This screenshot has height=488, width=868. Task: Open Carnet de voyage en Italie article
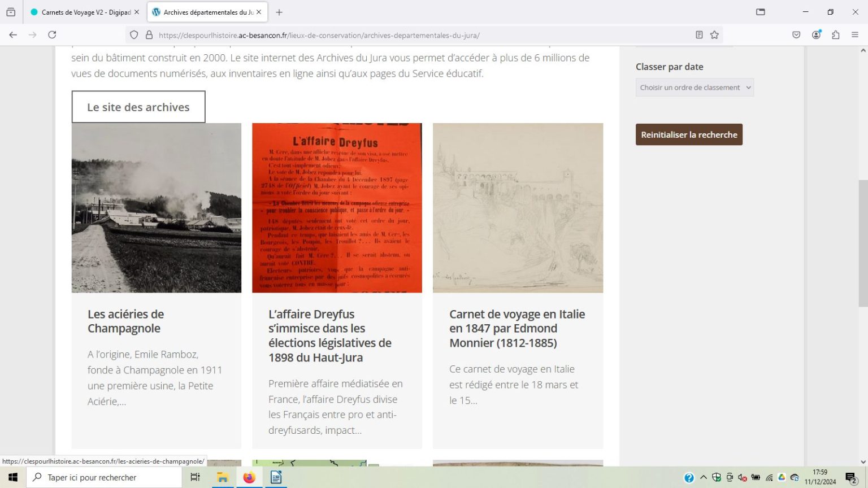coord(517,329)
